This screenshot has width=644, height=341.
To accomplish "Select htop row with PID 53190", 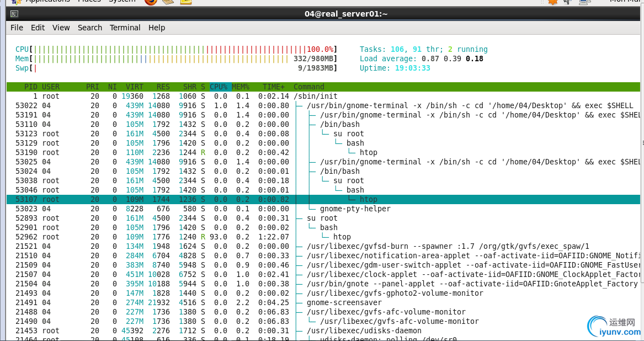I will [x=323, y=152].
